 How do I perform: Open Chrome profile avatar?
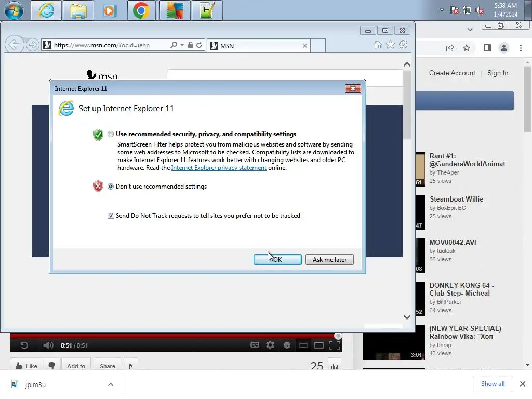coord(504,48)
